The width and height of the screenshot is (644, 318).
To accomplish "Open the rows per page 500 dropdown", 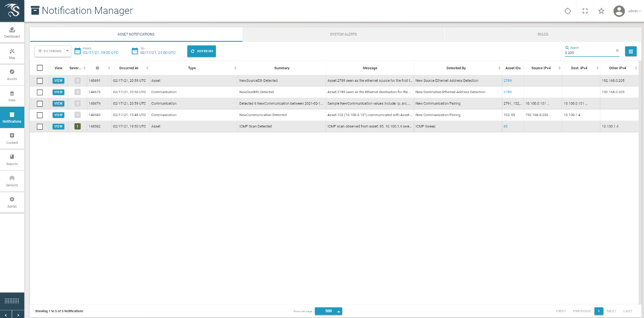I will (328, 311).
